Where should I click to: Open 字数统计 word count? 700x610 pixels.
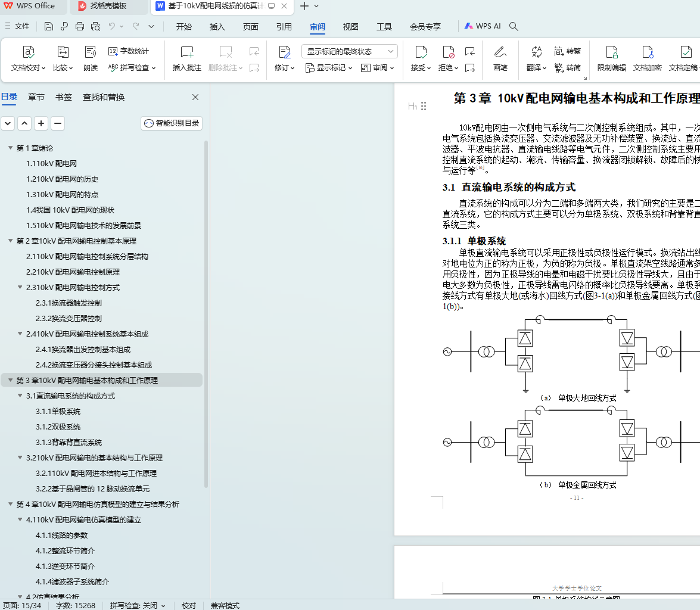(x=129, y=51)
